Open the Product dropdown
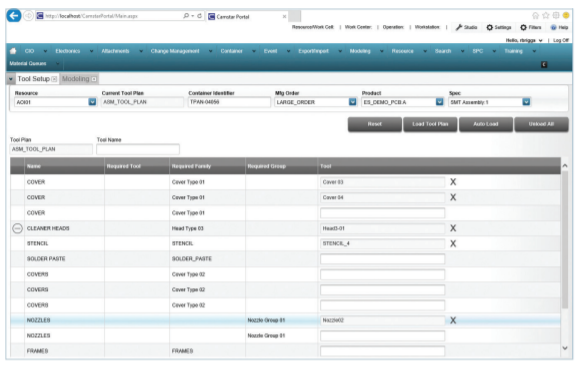This screenshot has height=371, width=580. click(439, 102)
